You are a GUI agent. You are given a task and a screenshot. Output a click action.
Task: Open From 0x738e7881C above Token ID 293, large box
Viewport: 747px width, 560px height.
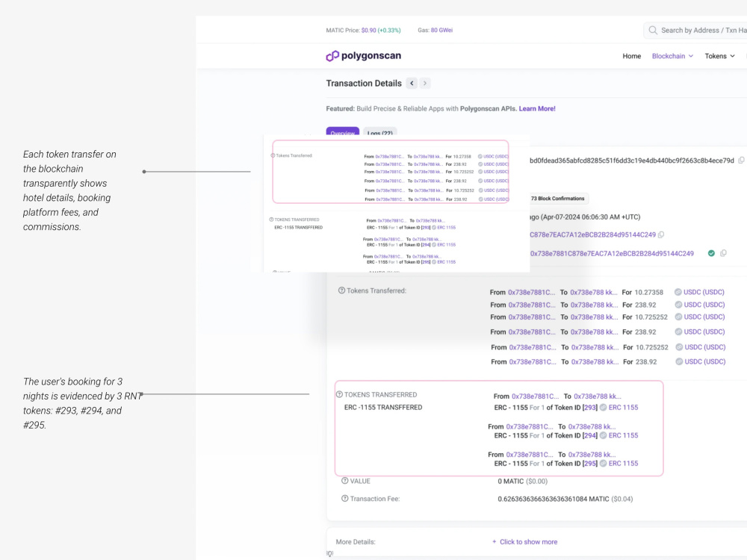535,396
